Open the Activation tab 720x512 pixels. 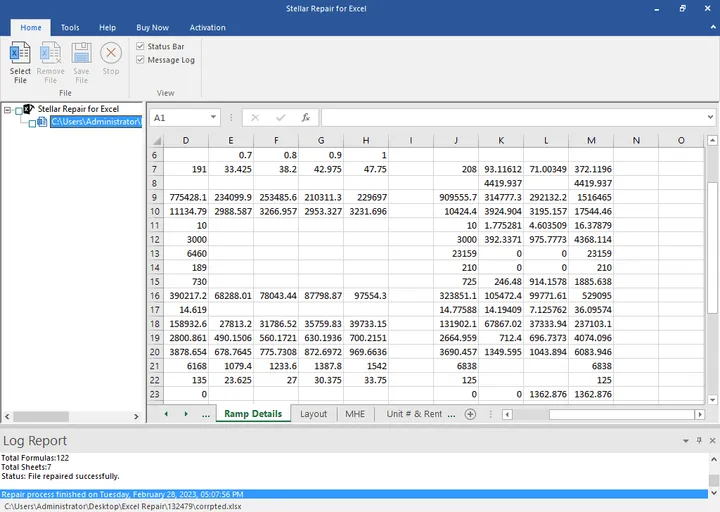[208, 28]
